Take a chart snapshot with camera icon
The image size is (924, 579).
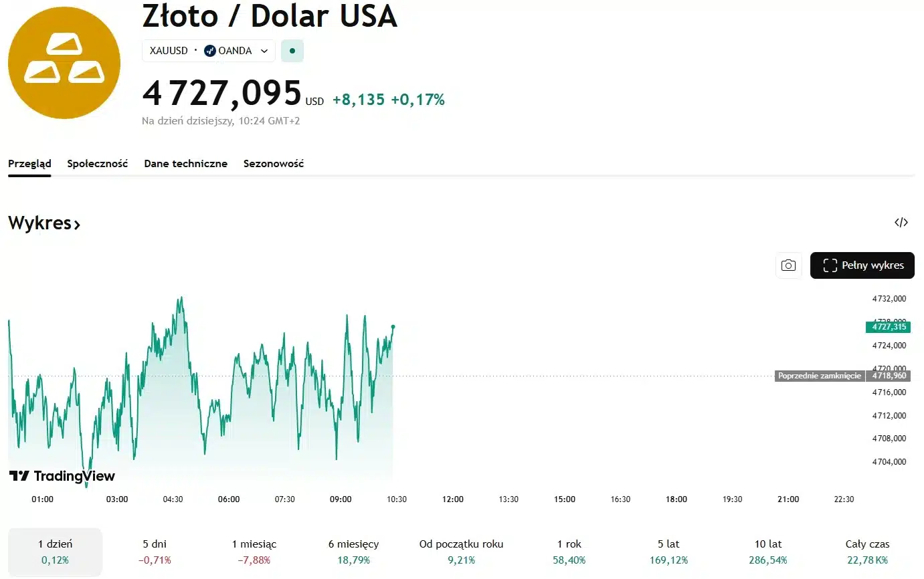789,265
